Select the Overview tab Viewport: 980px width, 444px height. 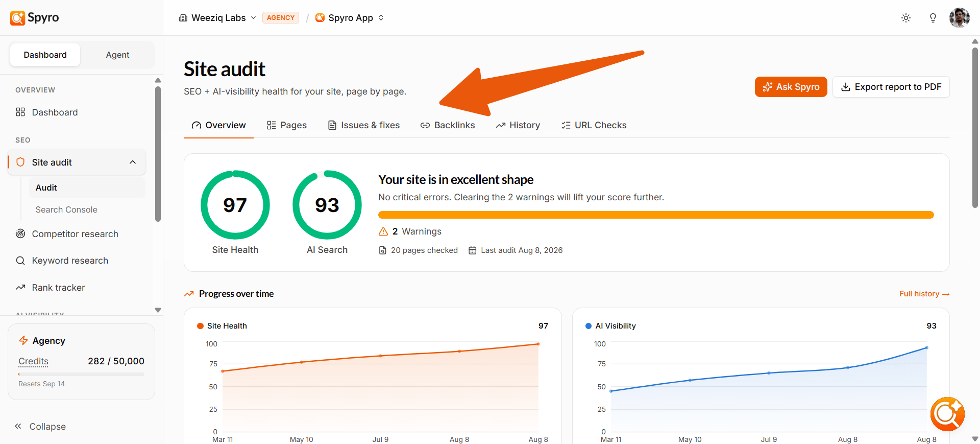218,125
